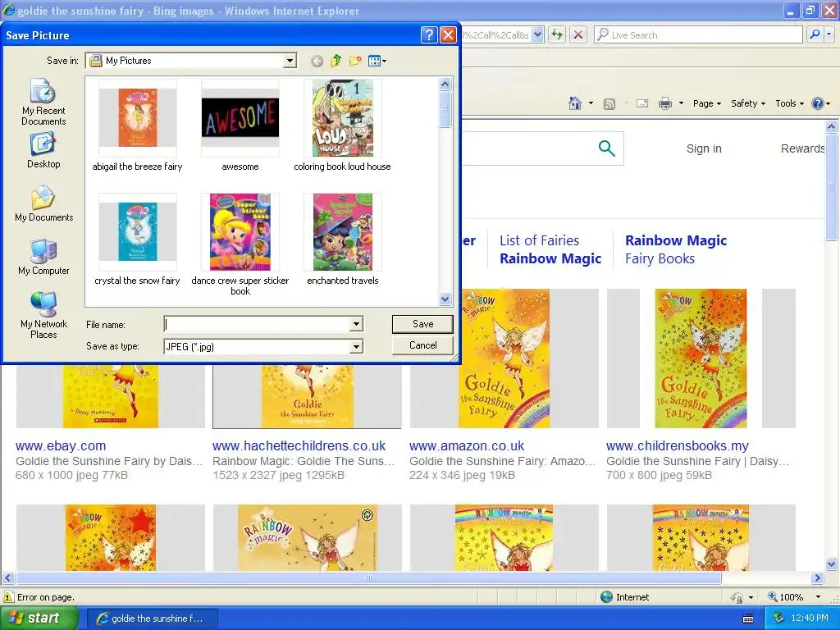Open the zoom level dropdown arrow
The image size is (840, 630).
click(x=818, y=597)
